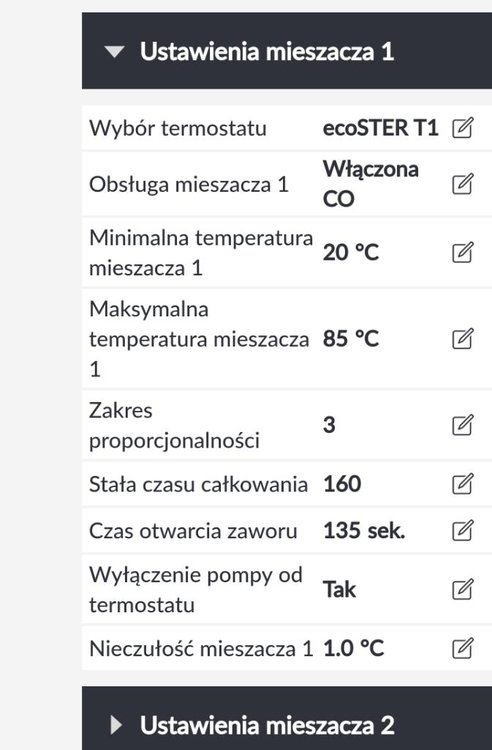Edit Minimalna temperatura mieszacza 1 value
This screenshot has height=750, width=492.
(x=462, y=253)
